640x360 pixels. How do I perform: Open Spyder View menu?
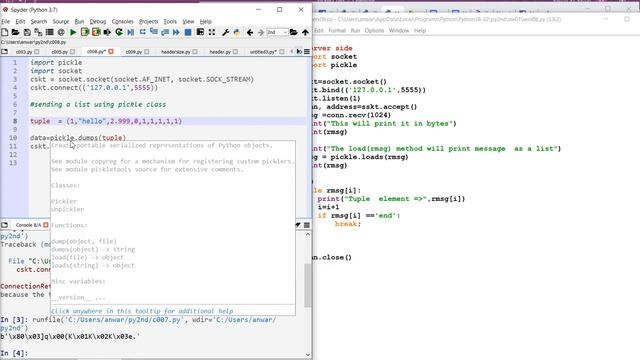coord(188,21)
